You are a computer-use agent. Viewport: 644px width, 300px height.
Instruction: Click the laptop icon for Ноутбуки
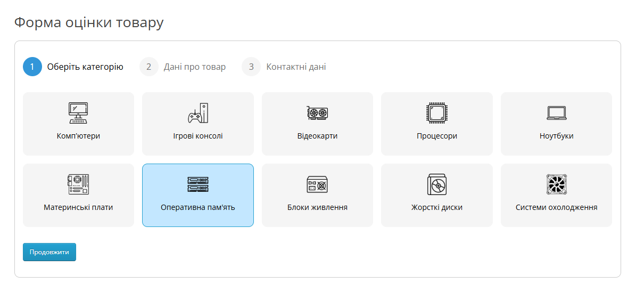pos(557,113)
